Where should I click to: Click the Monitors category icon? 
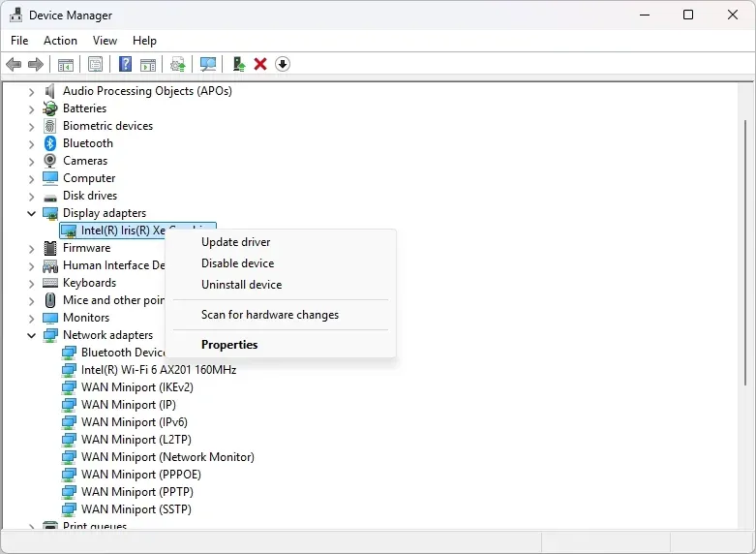pyautogui.click(x=50, y=318)
